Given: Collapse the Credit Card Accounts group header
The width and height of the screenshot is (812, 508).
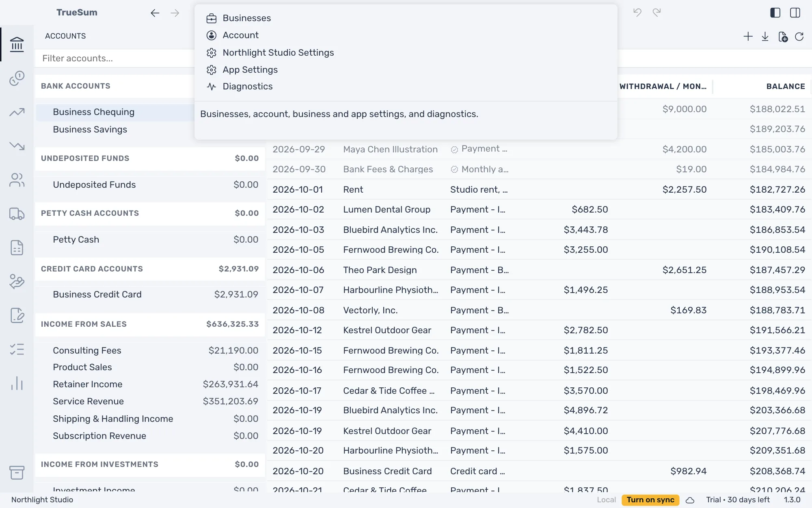Looking at the screenshot, I should pyautogui.click(x=150, y=269).
